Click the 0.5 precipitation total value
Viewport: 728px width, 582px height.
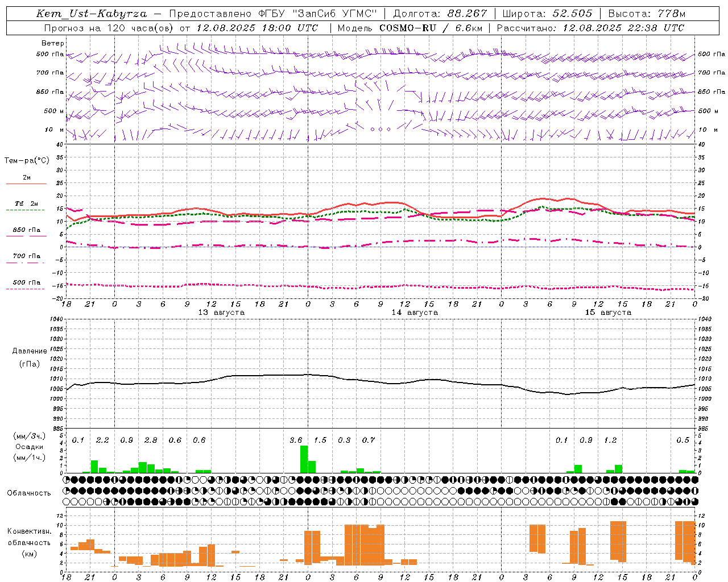point(683,440)
